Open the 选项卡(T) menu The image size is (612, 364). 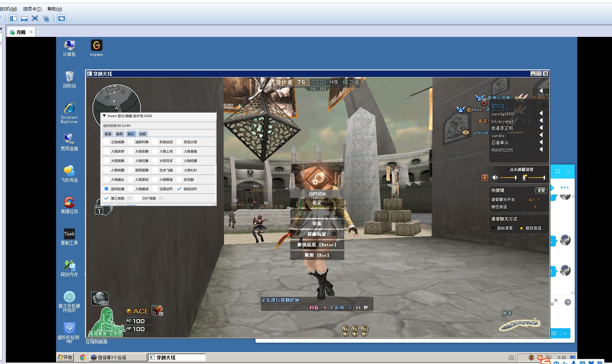click(32, 9)
